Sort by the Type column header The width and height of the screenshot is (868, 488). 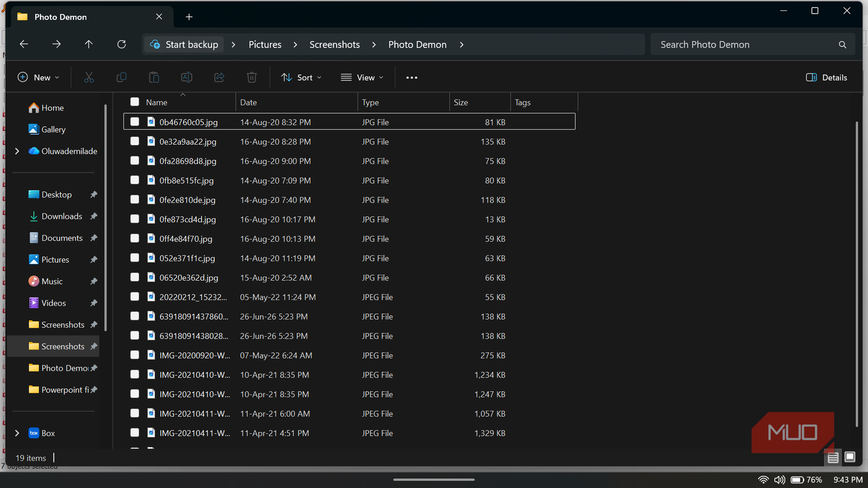(x=370, y=103)
